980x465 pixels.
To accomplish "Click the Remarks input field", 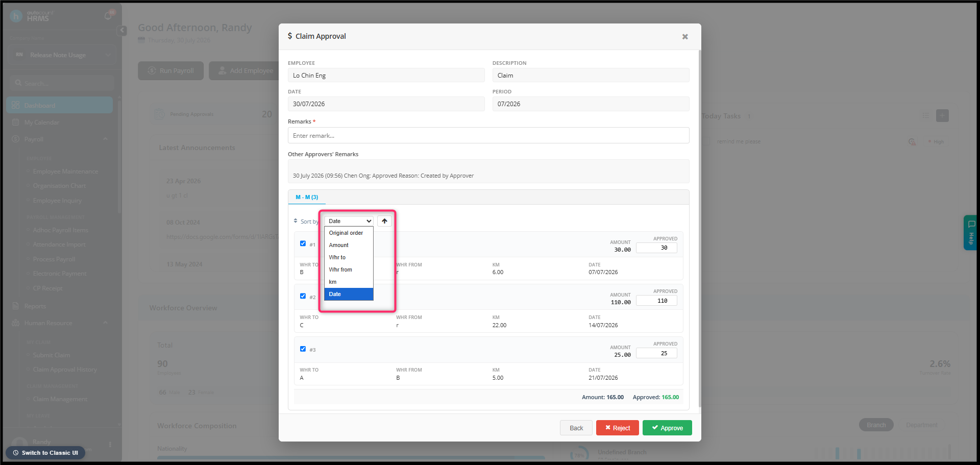I will coord(488,135).
